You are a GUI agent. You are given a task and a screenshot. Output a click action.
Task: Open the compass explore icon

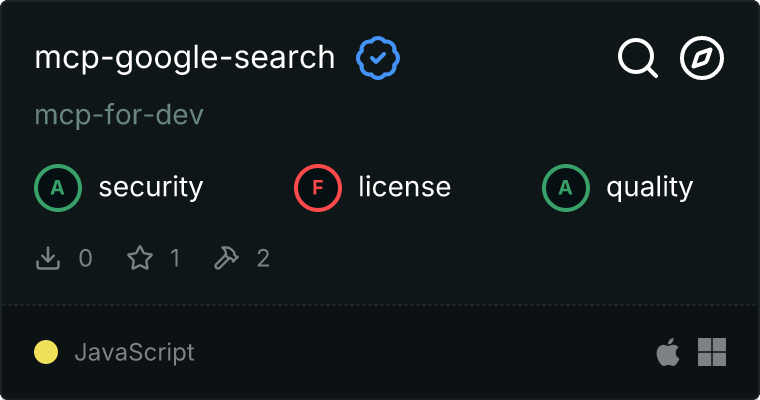tap(702, 58)
